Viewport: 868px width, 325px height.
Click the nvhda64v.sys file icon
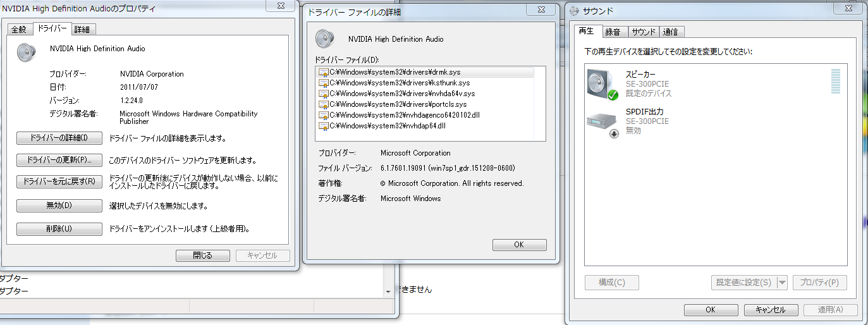pyautogui.click(x=323, y=94)
